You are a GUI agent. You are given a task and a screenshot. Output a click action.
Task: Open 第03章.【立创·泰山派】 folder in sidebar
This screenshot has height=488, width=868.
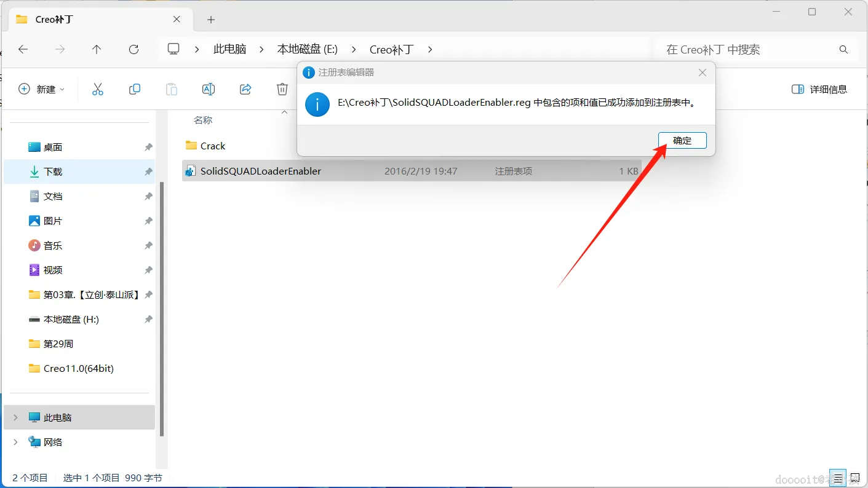click(x=84, y=295)
